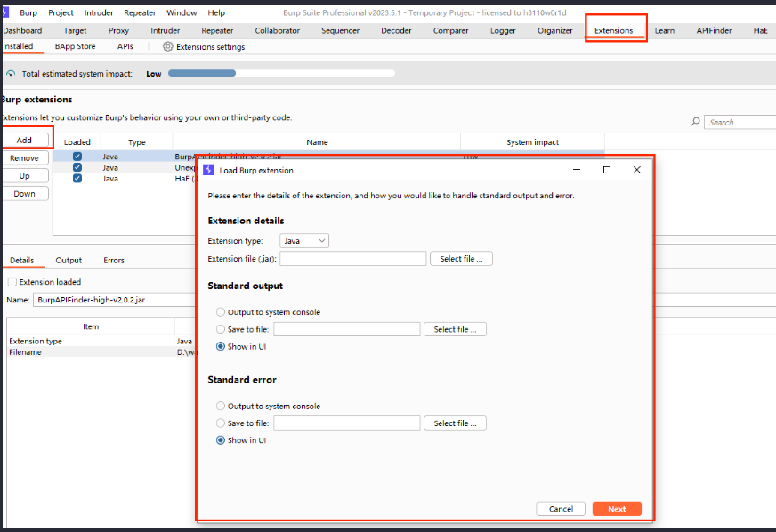776x532 pixels.
Task: Open the Extension type dropdown
Action: click(x=303, y=241)
